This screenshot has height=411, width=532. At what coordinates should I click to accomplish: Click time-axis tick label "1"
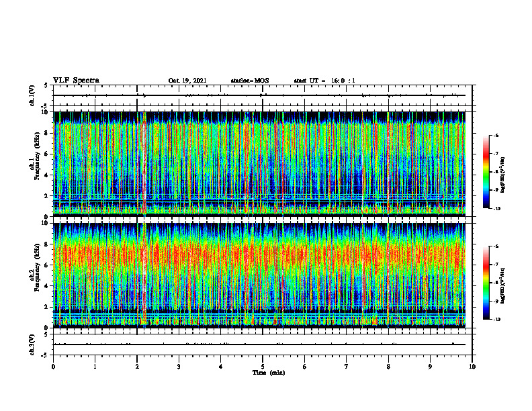pos(95,367)
